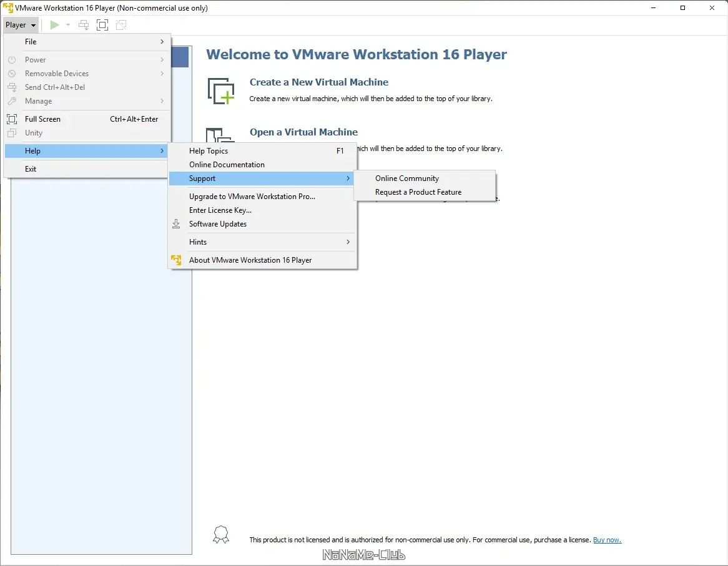The height and width of the screenshot is (566, 728).
Task: Close the VMware Player window
Action: (x=712, y=8)
